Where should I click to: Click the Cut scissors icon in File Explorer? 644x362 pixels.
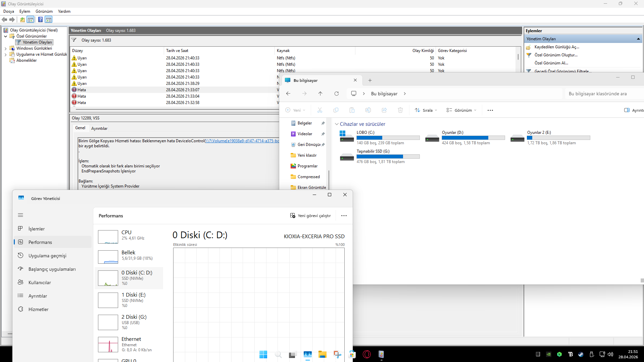(x=320, y=110)
